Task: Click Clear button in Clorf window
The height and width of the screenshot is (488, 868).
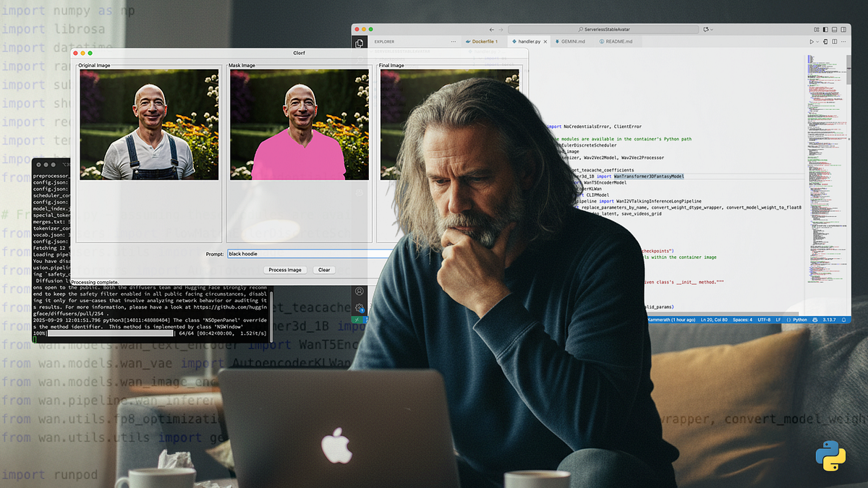Action: (x=324, y=270)
